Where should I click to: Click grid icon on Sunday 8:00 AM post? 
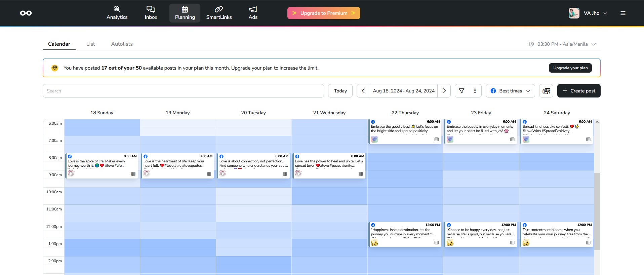[x=133, y=174]
